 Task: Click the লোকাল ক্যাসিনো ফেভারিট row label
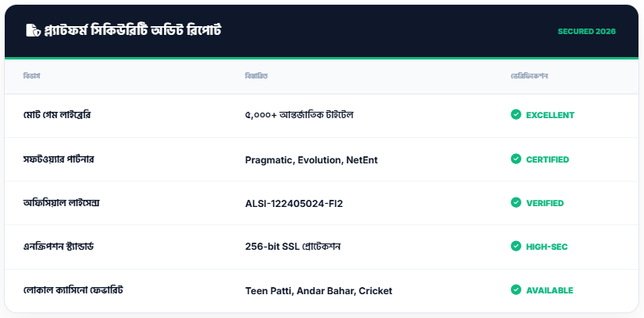[73, 290]
